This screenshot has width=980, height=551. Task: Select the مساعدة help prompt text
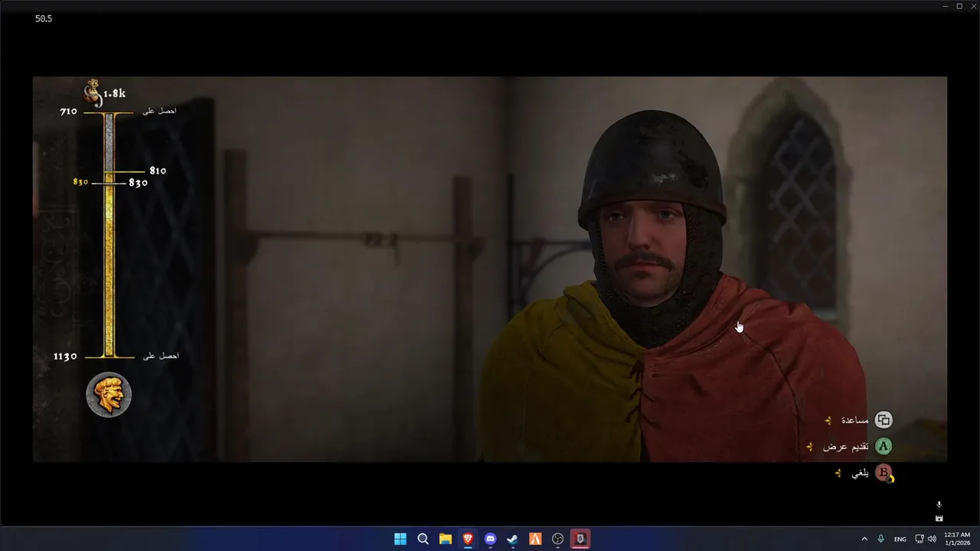(x=855, y=420)
